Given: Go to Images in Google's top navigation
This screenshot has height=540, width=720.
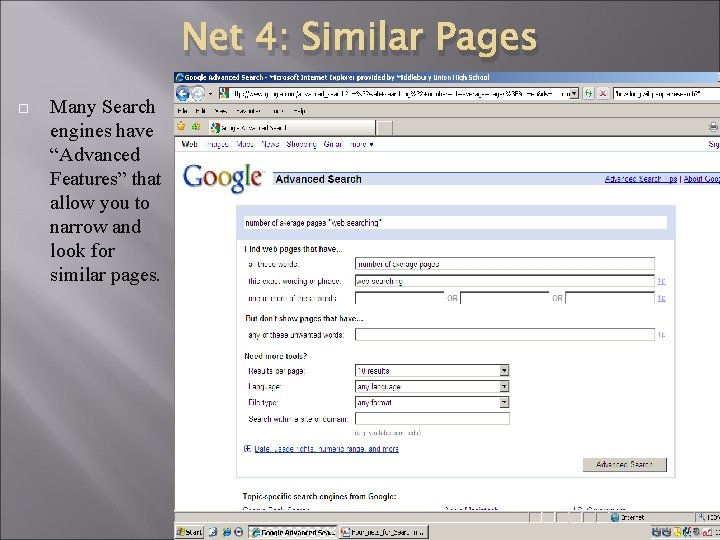Looking at the screenshot, I should (217, 144).
